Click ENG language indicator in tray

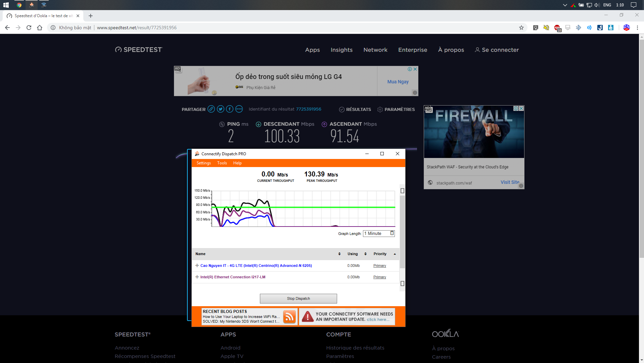pyautogui.click(x=607, y=5)
